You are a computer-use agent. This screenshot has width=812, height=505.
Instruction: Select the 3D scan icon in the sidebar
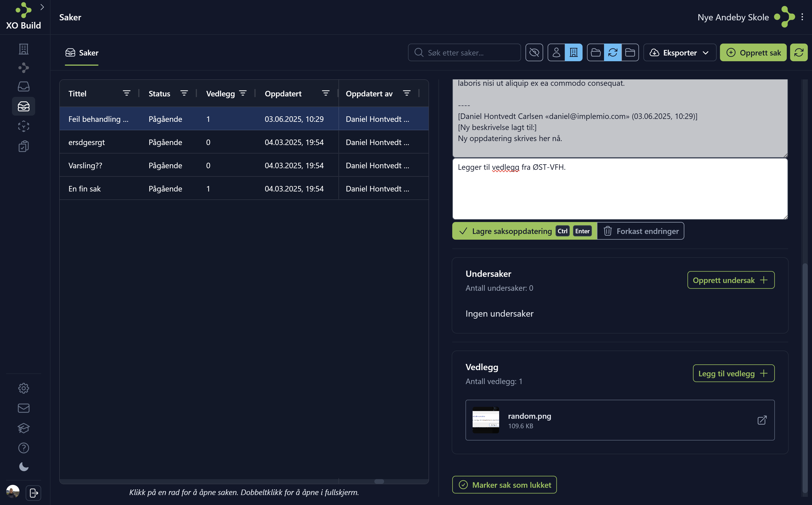(23, 126)
